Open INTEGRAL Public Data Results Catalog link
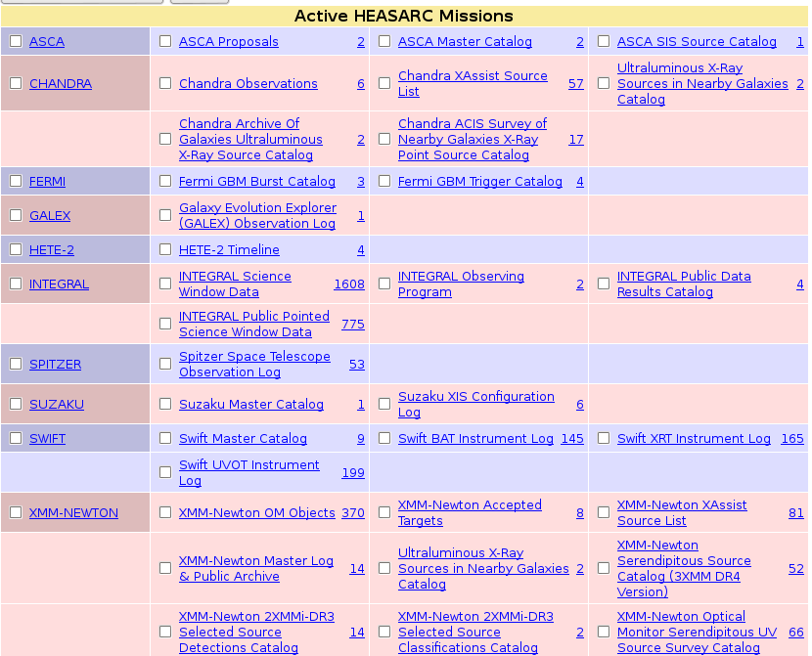Image resolution: width=812 pixels, height=656 pixels. point(684,284)
